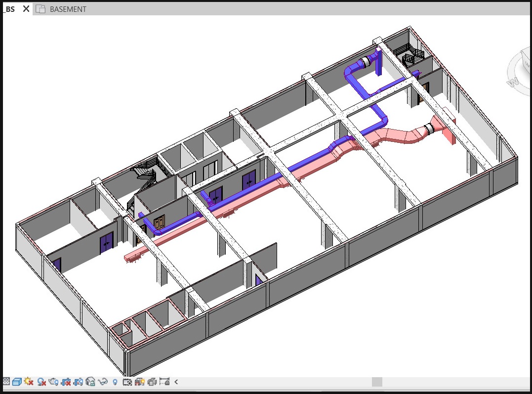The image size is (532, 394).
Task: Click the BASEMENT tab's view icon
Action: coord(41,9)
